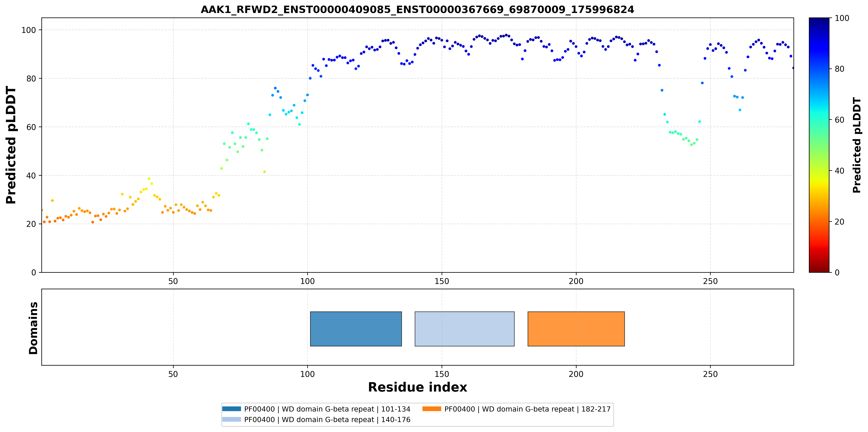Click the left Predicted pLDDT y-axis label
This screenshot has width=868, height=432.
[11, 145]
